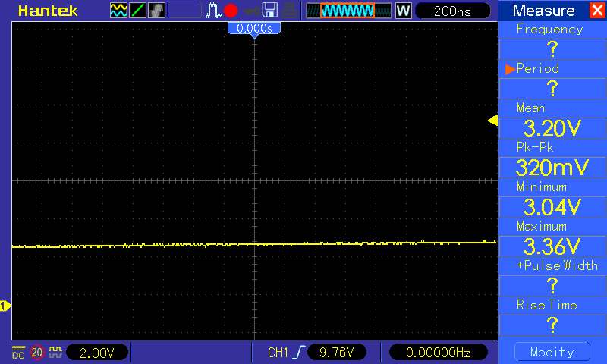Click the rising edge trigger icon
Screen dimensions: 607x364
[x=298, y=353]
